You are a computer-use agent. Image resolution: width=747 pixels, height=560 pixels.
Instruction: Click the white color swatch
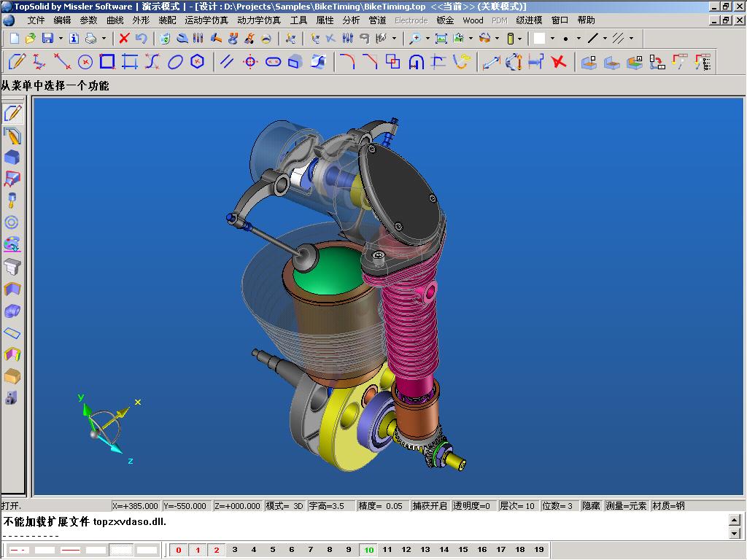point(539,39)
